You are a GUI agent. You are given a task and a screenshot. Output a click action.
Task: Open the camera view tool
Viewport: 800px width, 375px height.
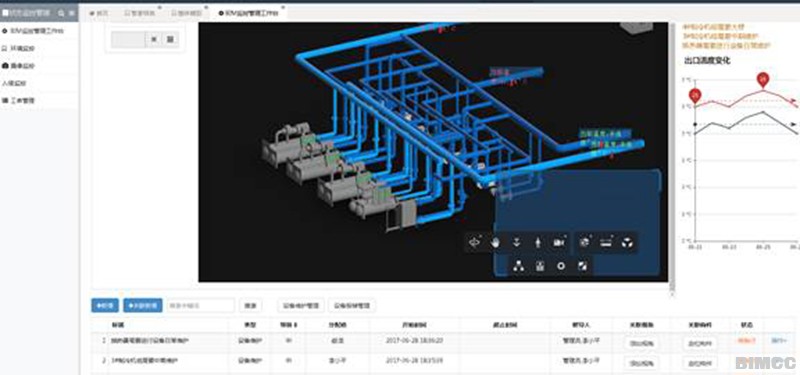coord(559,243)
